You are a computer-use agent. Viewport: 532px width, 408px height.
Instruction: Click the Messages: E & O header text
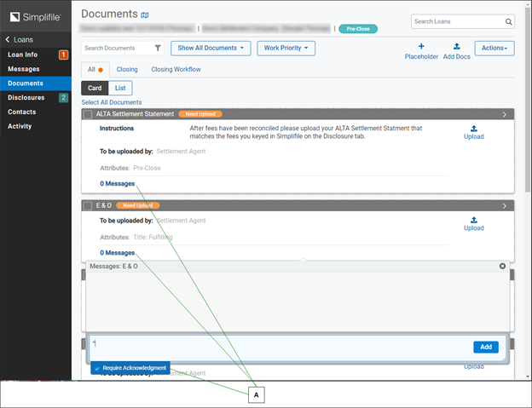click(113, 267)
